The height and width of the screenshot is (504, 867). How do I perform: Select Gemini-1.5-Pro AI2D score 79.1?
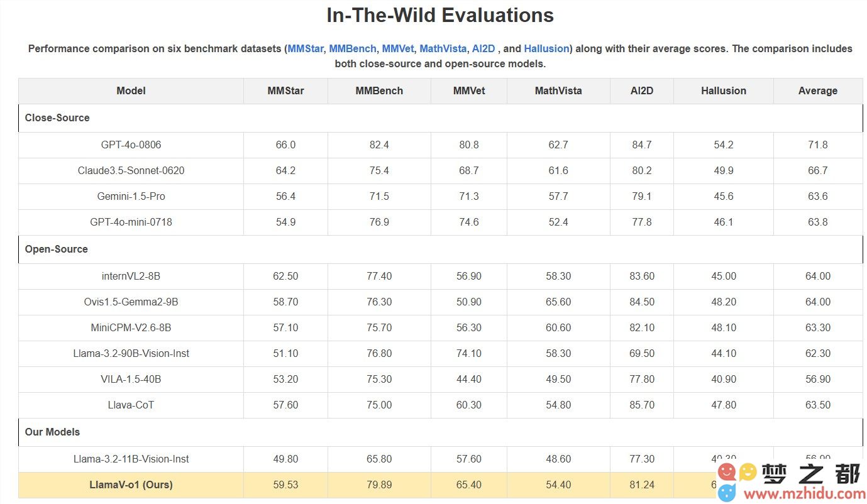[x=642, y=196]
